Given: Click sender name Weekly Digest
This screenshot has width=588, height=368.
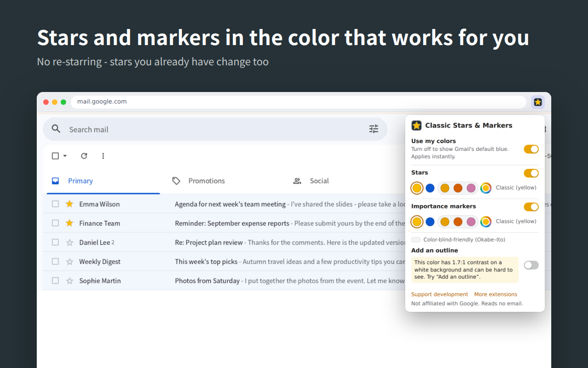Looking at the screenshot, I should [x=100, y=262].
